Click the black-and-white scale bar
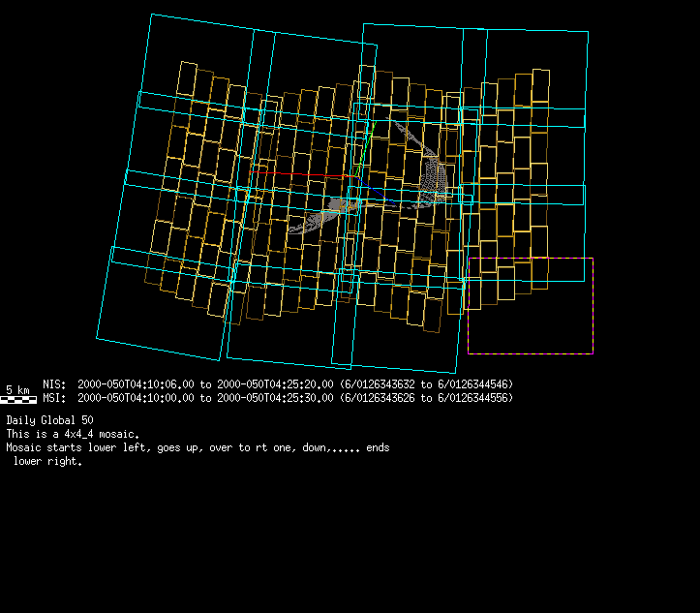 [x=18, y=399]
